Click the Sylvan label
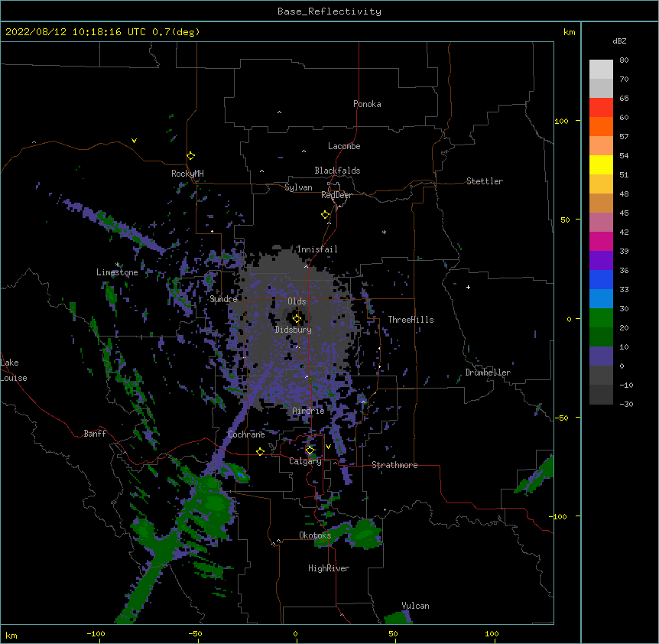659x644 pixels. 298,187
